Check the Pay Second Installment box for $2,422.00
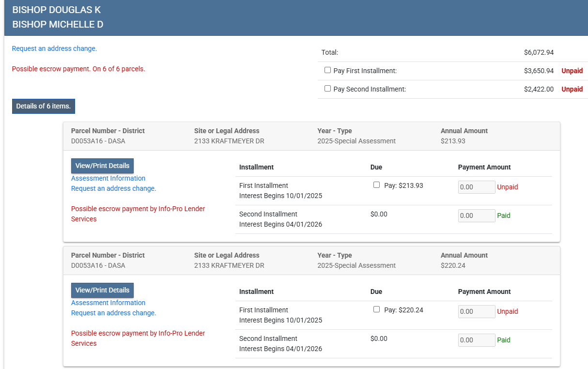Image resolution: width=588 pixels, height=369 pixels. (x=328, y=89)
